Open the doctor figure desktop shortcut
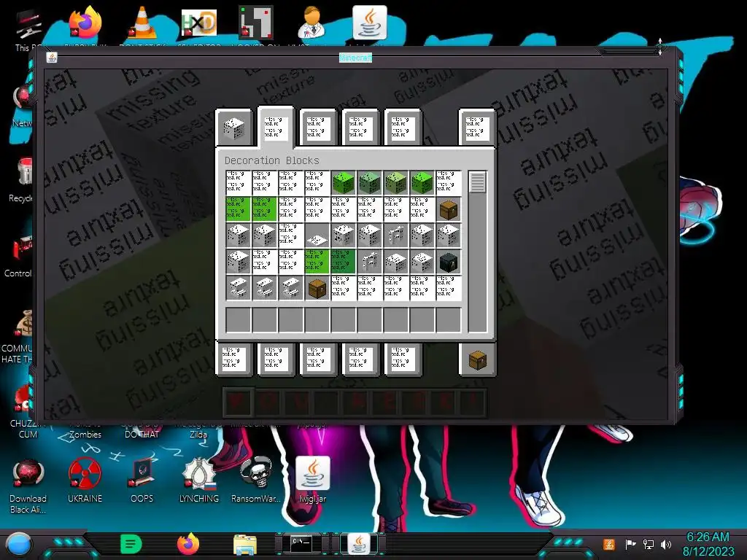747x560 pixels. pyautogui.click(x=312, y=23)
